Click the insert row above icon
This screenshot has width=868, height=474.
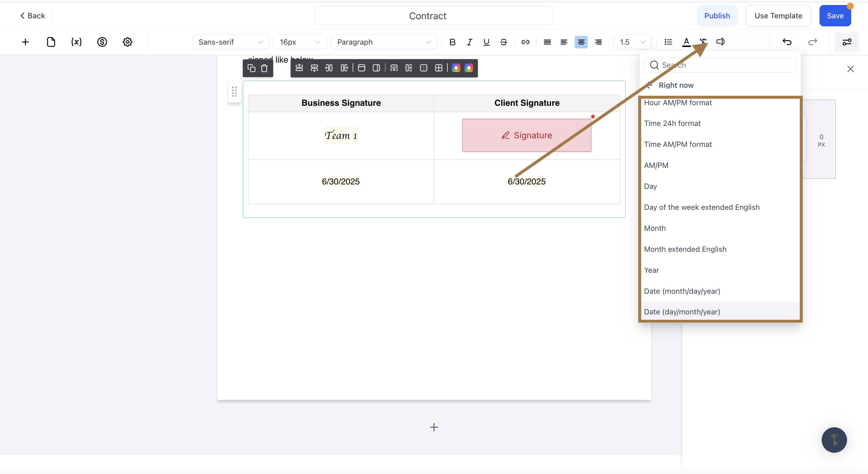[x=299, y=68]
